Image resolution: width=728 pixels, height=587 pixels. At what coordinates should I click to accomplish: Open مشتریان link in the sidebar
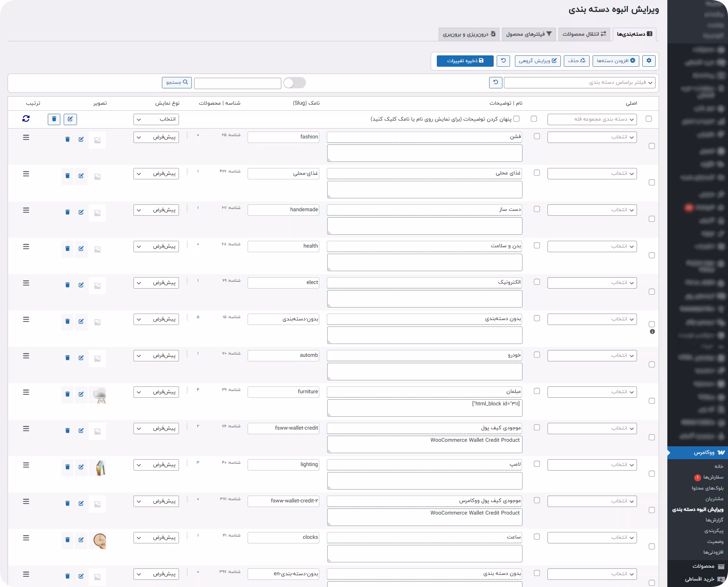[x=714, y=499]
